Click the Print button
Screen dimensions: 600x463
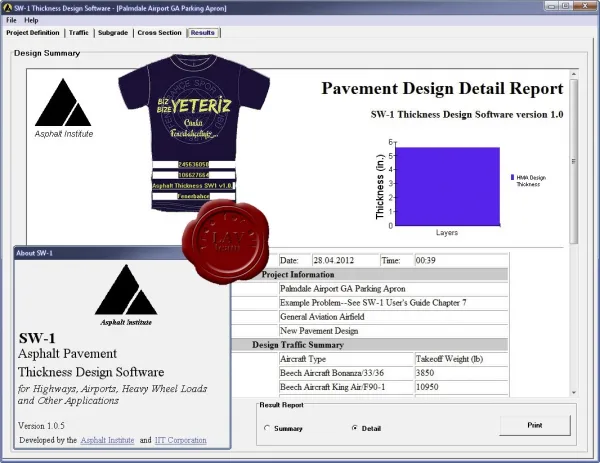[535, 425]
